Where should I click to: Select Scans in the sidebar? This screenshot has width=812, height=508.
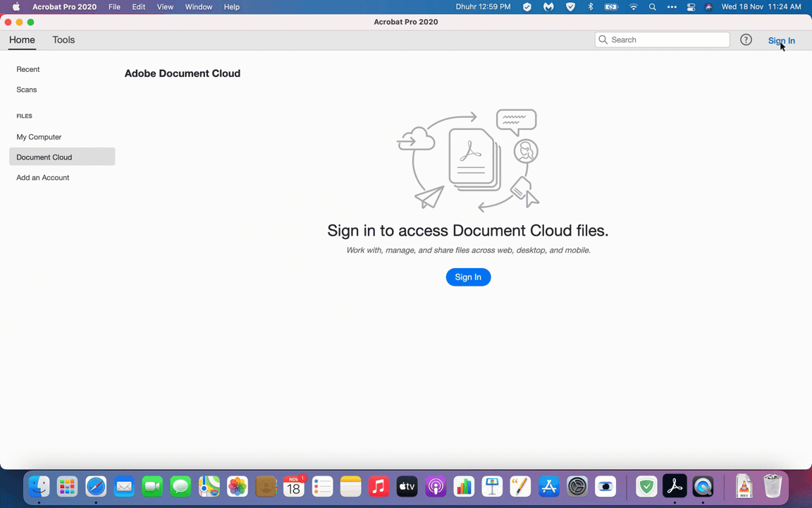pos(26,90)
